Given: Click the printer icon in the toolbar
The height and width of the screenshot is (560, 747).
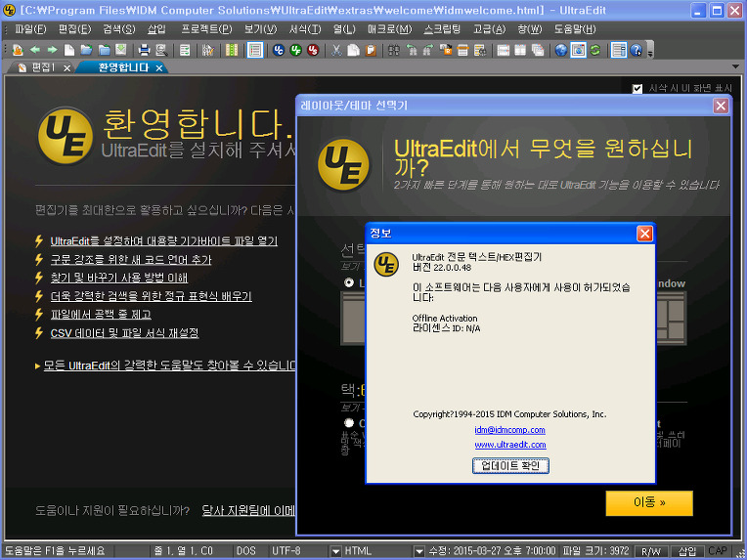Looking at the screenshot, I should click(x=144, y=50).
